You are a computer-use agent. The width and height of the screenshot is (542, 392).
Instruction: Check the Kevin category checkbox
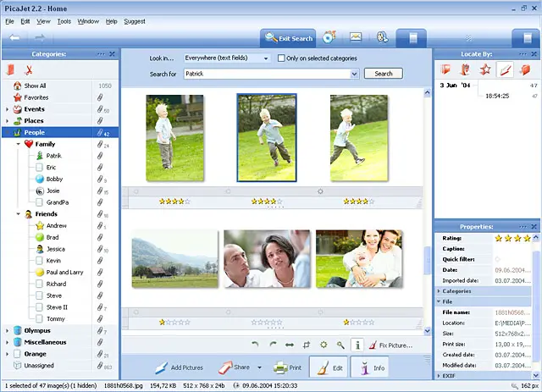coord(40,261)
